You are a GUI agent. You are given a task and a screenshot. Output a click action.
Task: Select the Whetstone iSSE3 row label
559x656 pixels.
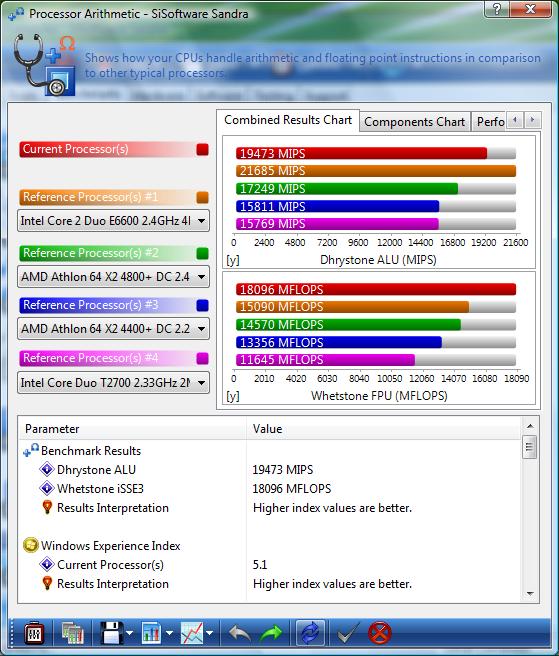100,488
